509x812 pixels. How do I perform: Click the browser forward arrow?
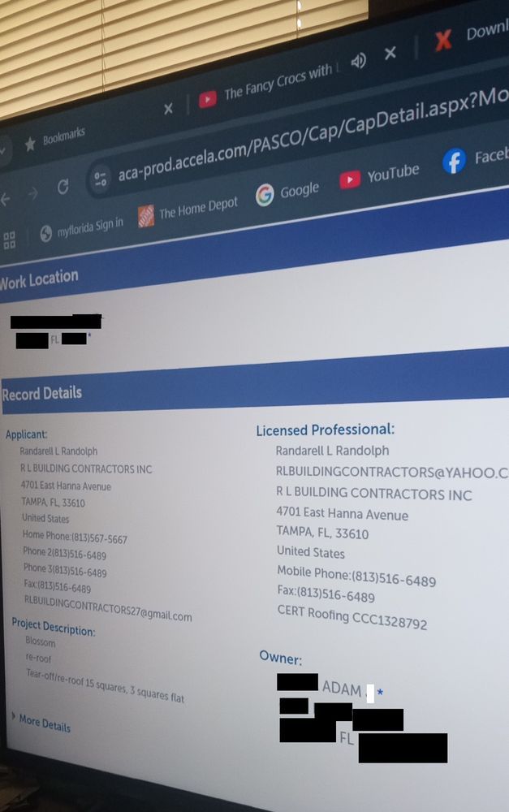click(33, 193)
